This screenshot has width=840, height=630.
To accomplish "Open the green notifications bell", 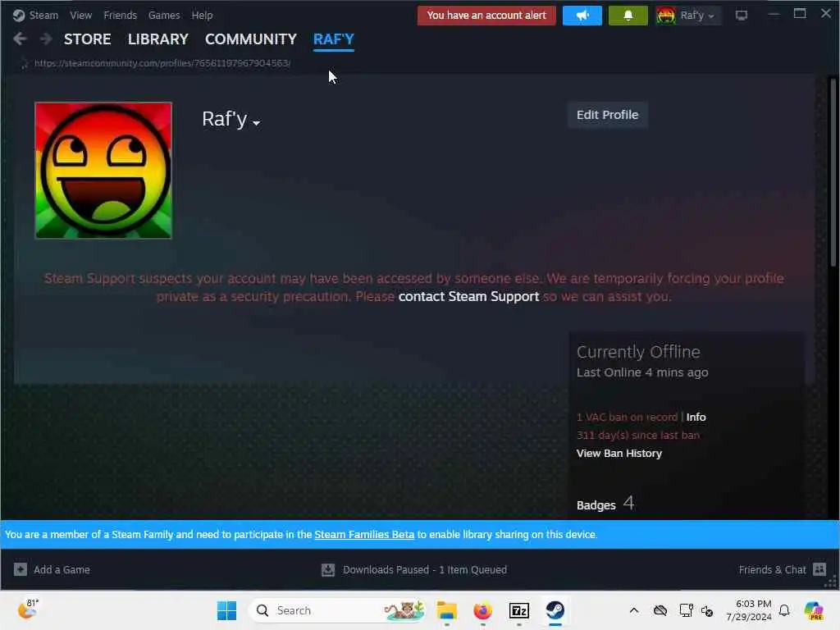I will (x=628, y=16).
